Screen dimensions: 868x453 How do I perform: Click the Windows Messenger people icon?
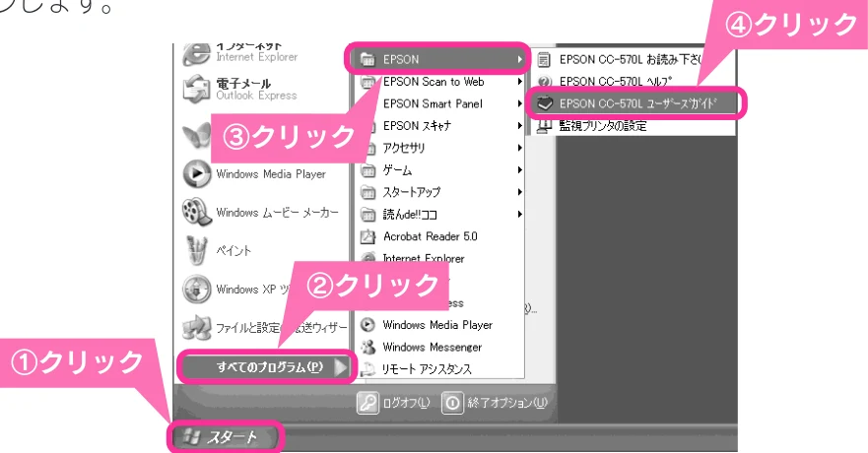point(367,348)
